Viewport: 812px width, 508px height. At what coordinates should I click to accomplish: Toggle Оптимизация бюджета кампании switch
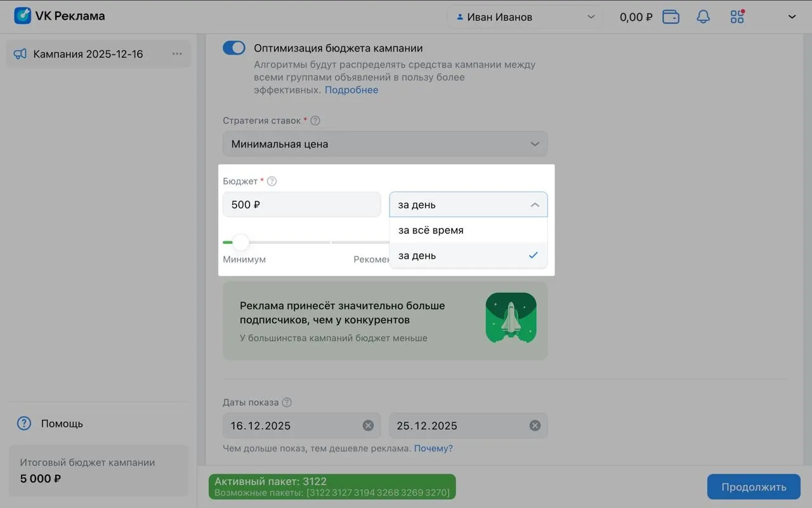pyautogui.click(x=234, y=48)
